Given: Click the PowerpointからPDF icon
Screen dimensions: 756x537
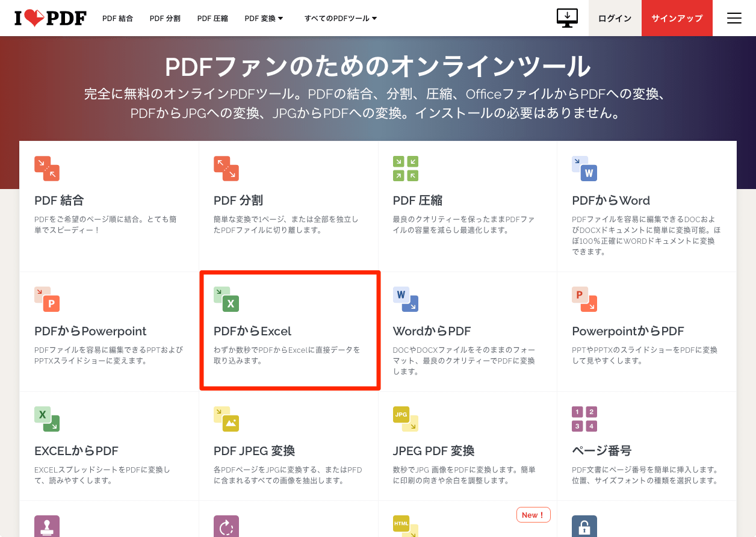Looking at the screenshot, I should [584, 299].
